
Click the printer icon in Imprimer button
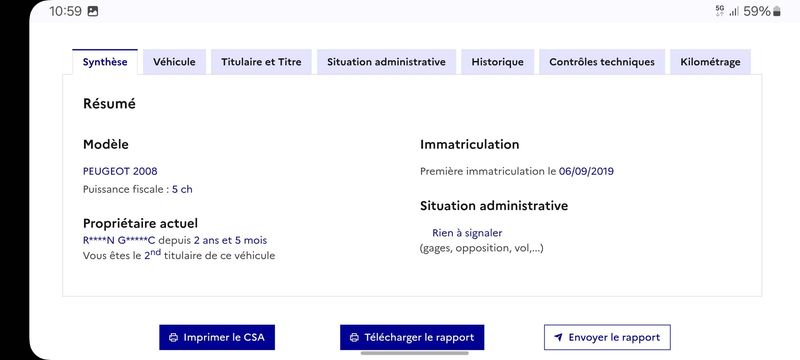coord(173,338)
